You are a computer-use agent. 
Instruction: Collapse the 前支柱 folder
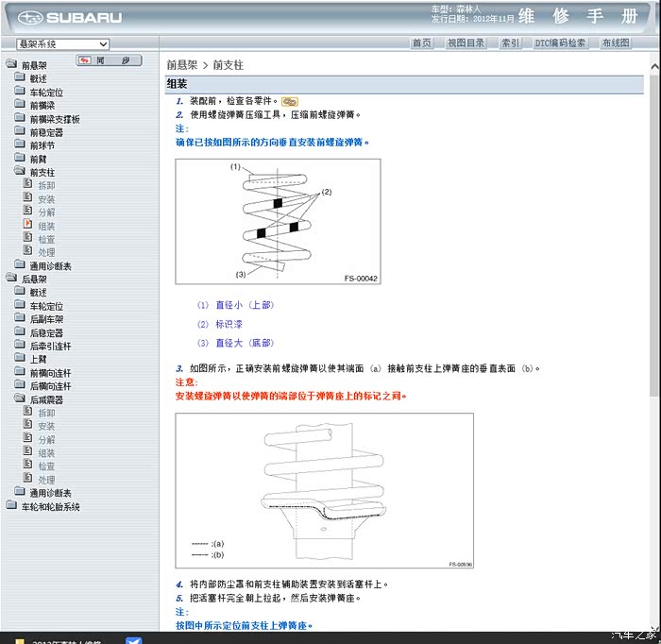tap(20, 173)
